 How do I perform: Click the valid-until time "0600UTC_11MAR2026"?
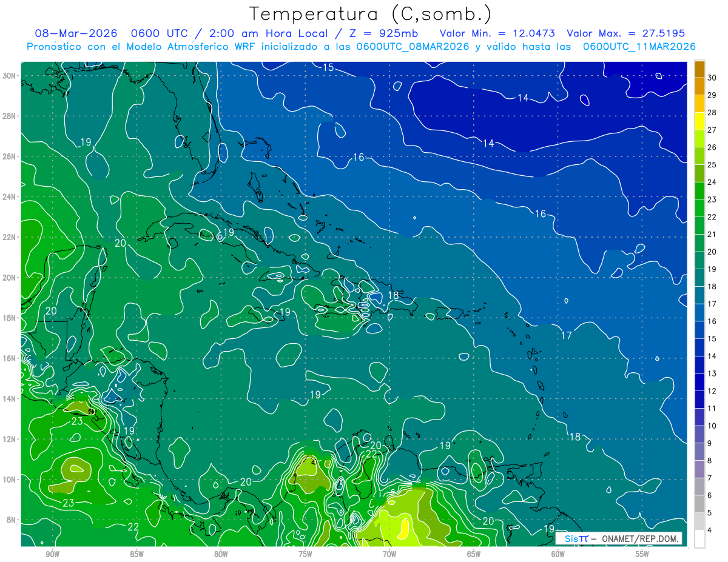pyautogui.click(x=639, y=47)
